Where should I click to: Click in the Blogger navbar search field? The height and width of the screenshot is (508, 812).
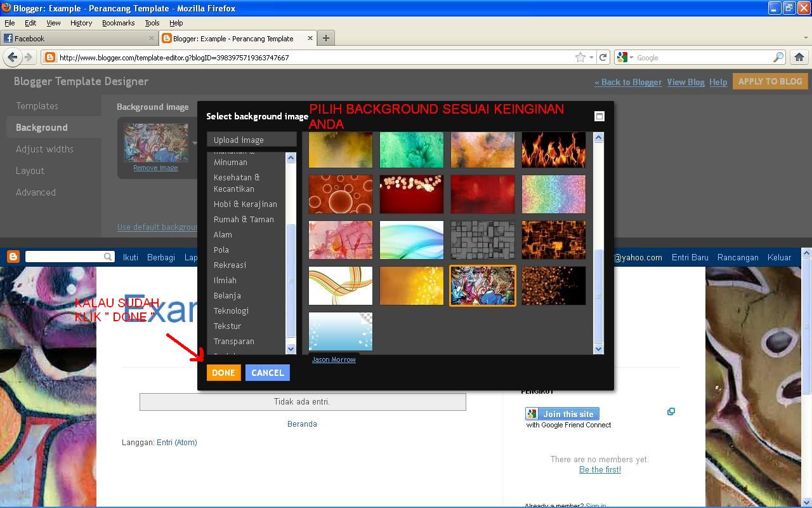[x=63, y=257]
